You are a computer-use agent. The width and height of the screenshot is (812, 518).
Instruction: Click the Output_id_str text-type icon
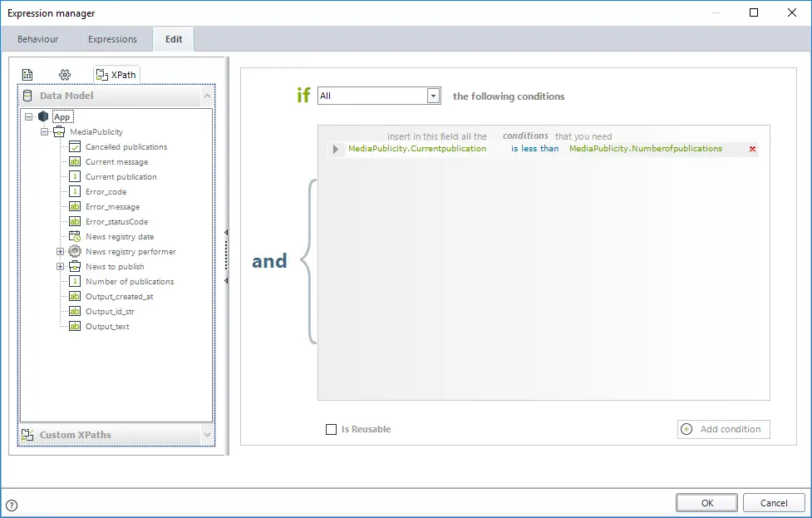click(75, 311)
